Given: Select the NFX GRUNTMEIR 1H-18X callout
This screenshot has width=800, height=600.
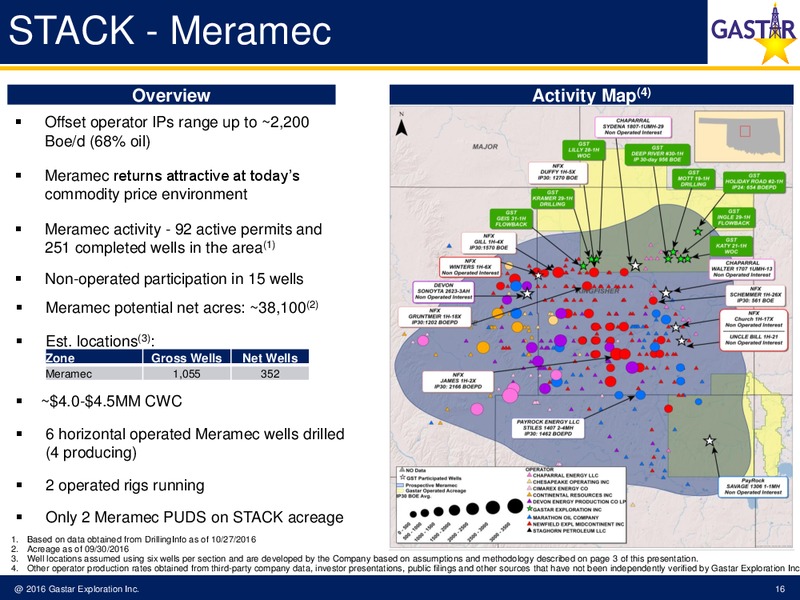Looking at the screenshot, I should (435, 316).
